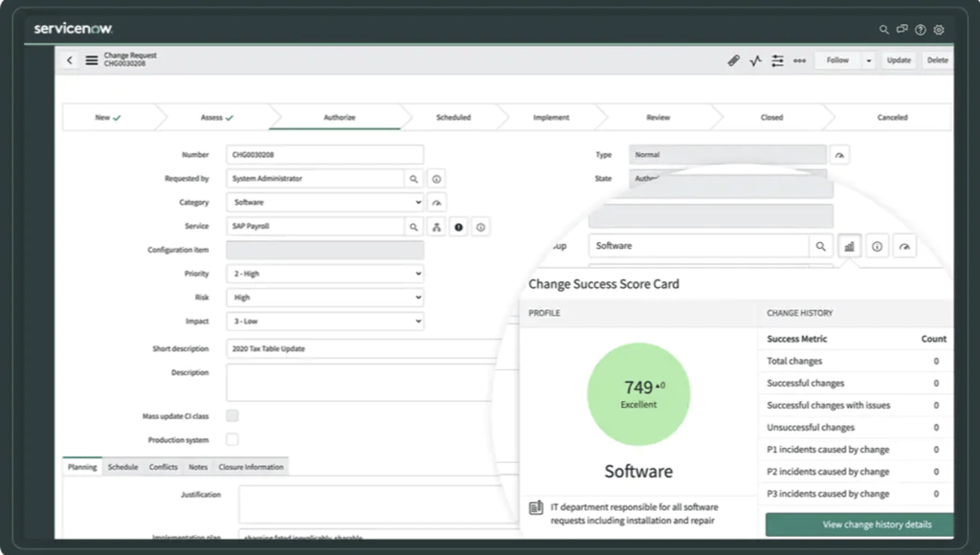Attach a file using the paperclip icon
Image resolution: width=980 pixels, height=555 pixels.
[733, 59]
